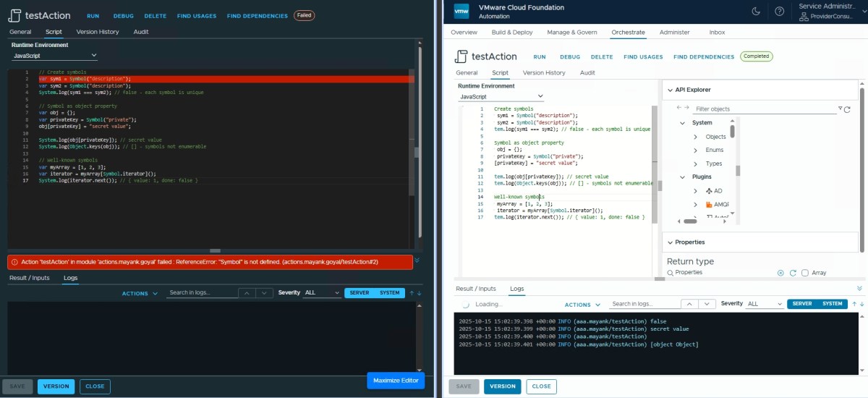Click API Explorer filter funnel icon
This screenshot has width=868, height=398.
840,109
